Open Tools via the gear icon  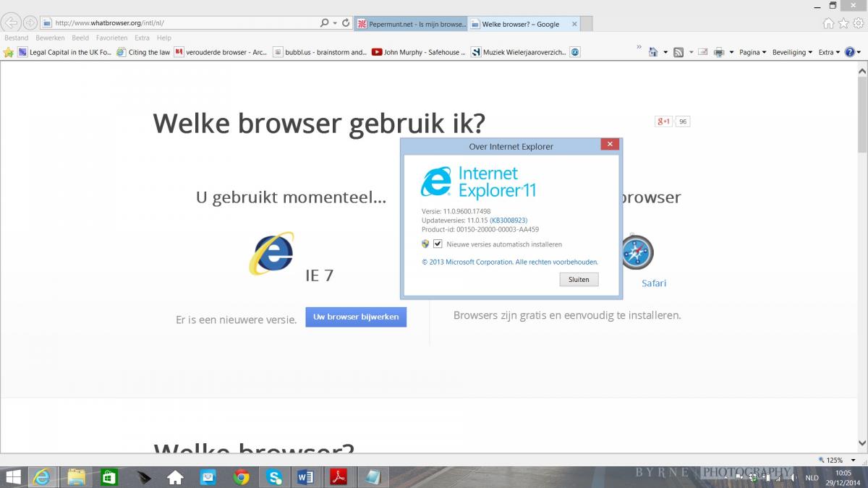click(858, 23)
